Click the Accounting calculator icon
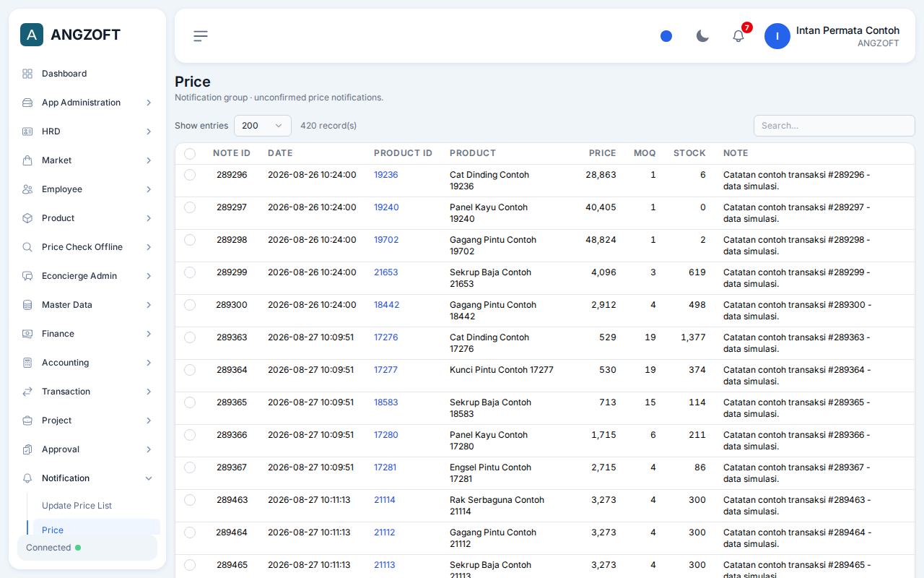This screenshot has height=578, width=924. (27, 363)
